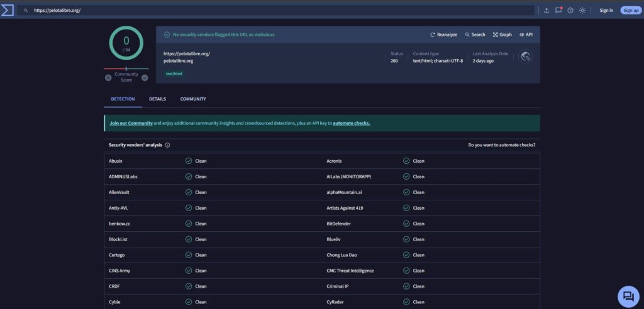Open the API option
This screenshot has height=309, width=644.
pos(526,35)
